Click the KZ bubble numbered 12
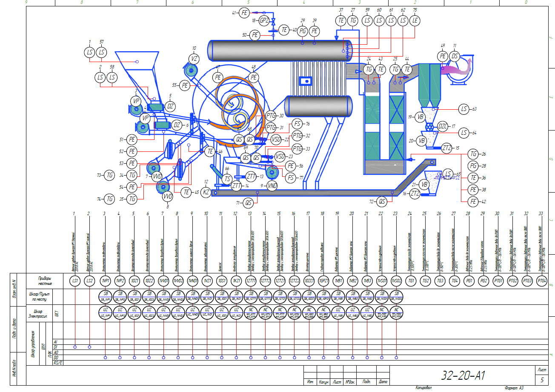 [x=206, y=193]
